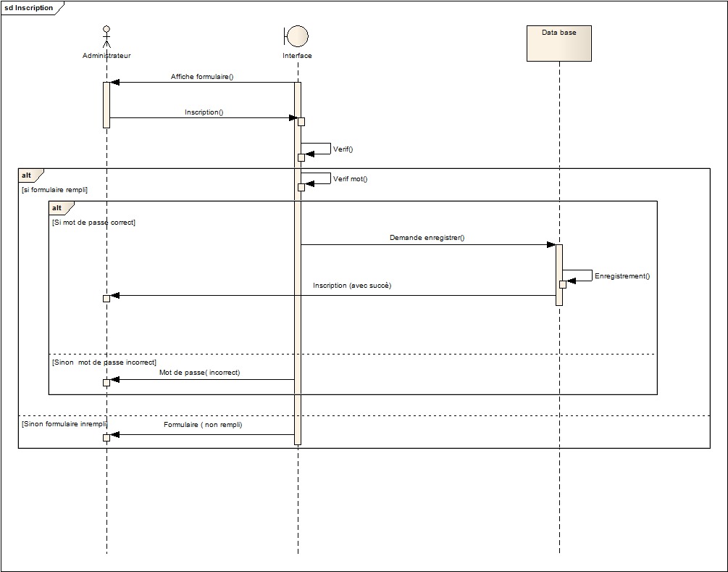The width and height of the screenshot is (728, 572).
Task: Select the long Interface activation bar
Action: click(298, 263)
